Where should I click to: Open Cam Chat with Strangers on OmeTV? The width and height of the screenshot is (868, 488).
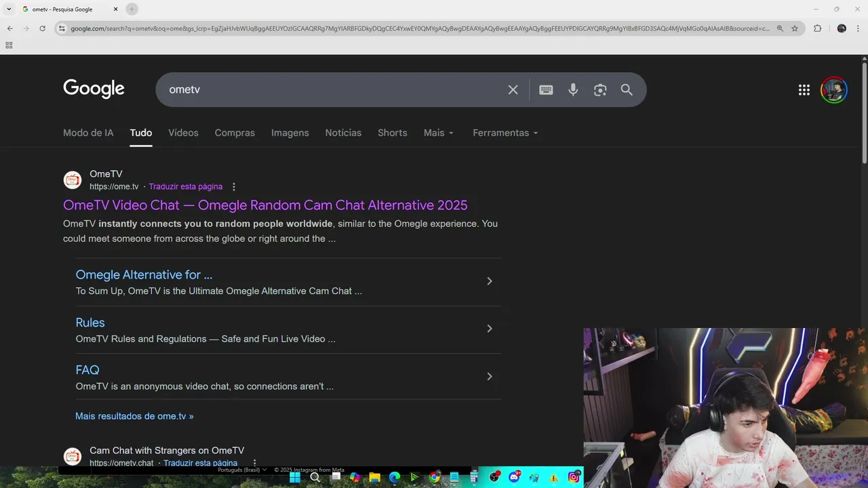click(x=167, y=451)
